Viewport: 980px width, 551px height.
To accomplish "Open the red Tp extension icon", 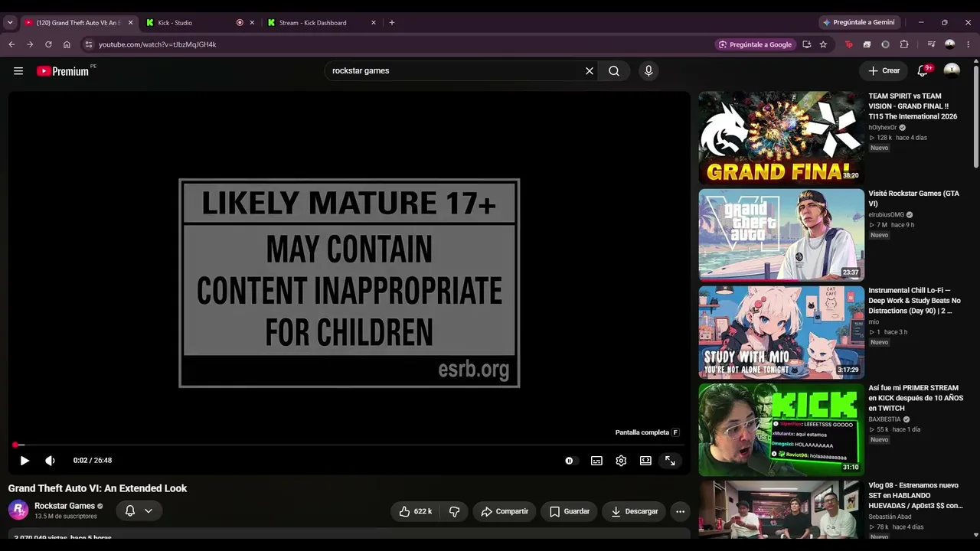I will (848, 44).
